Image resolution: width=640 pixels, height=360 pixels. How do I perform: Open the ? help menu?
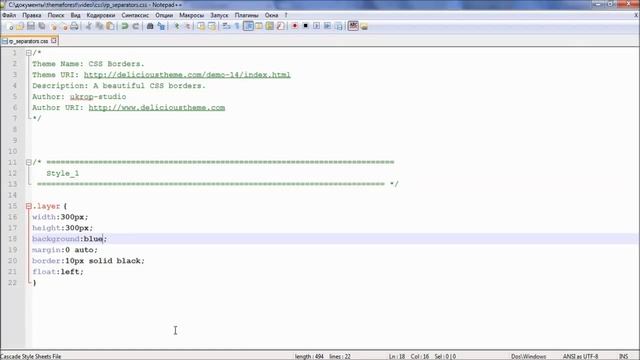click(286, 15)
